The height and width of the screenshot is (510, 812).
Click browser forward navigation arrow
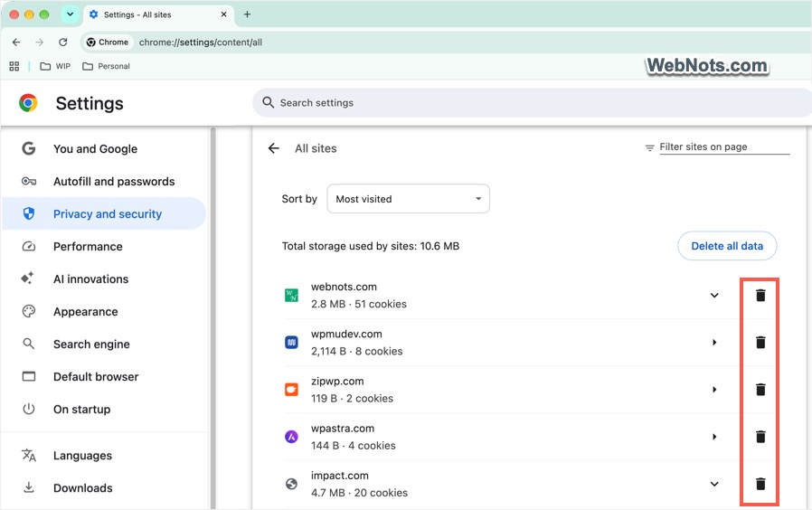point(40,42)
